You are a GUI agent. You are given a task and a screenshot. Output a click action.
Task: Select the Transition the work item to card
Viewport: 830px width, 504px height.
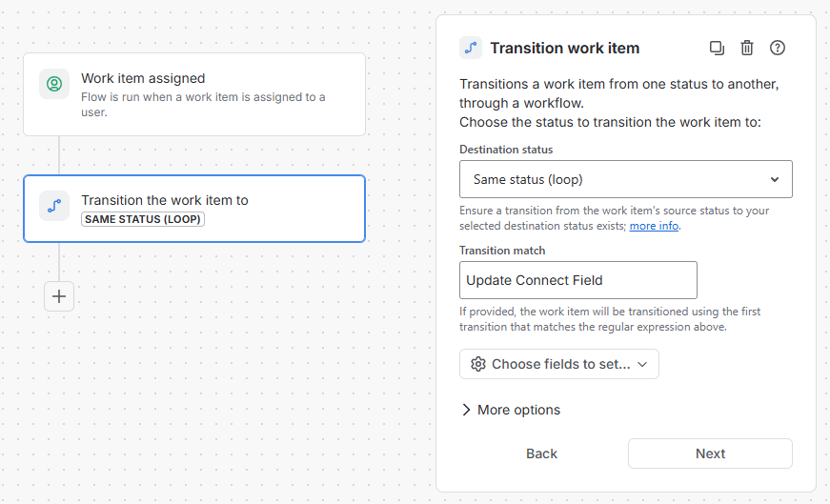[194, 209]
